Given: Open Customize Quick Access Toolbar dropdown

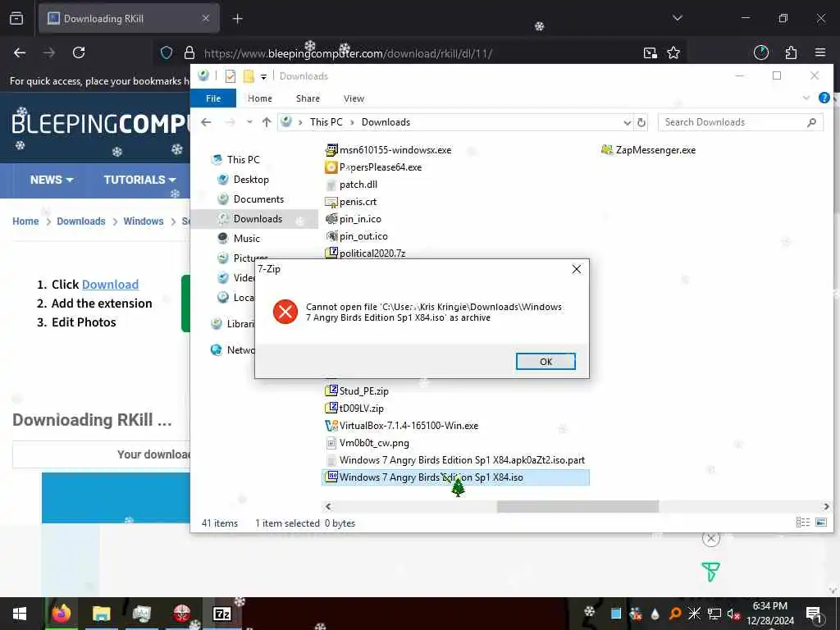Looking at the screenshot, I should (263, 76).
